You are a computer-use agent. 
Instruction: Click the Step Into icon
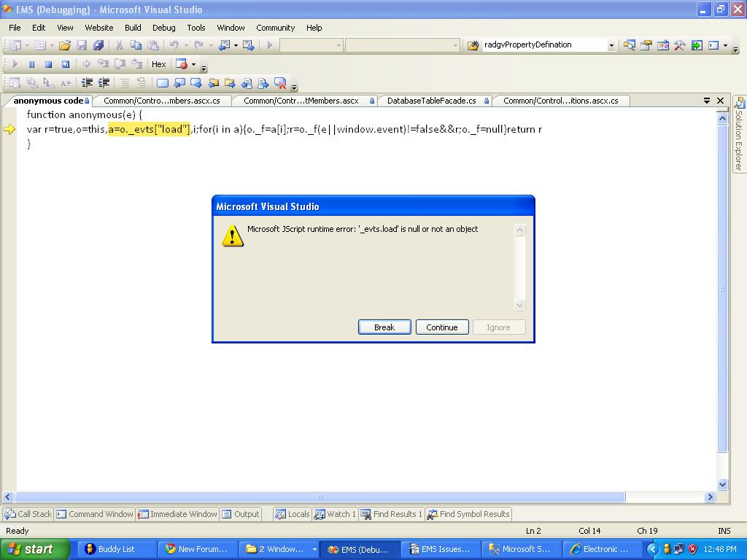103,64
